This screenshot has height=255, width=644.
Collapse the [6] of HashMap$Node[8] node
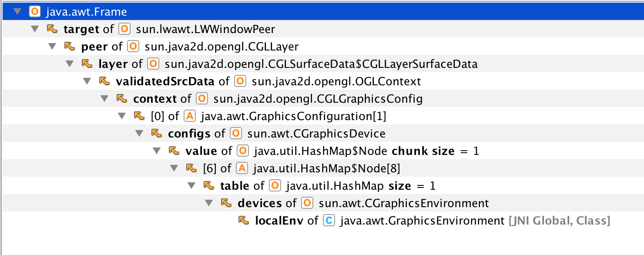click(x=174, y=168)
